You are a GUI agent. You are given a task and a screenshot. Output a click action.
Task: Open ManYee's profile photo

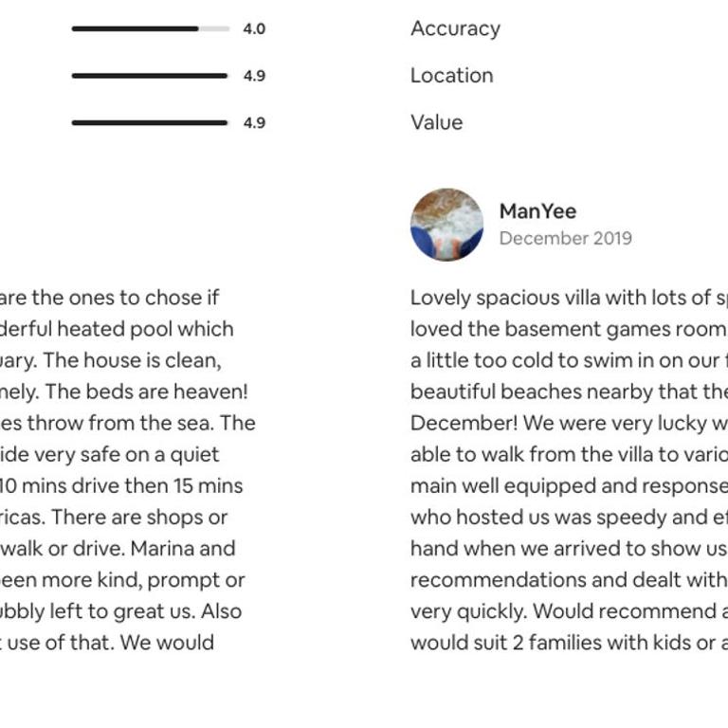[446, 225]
